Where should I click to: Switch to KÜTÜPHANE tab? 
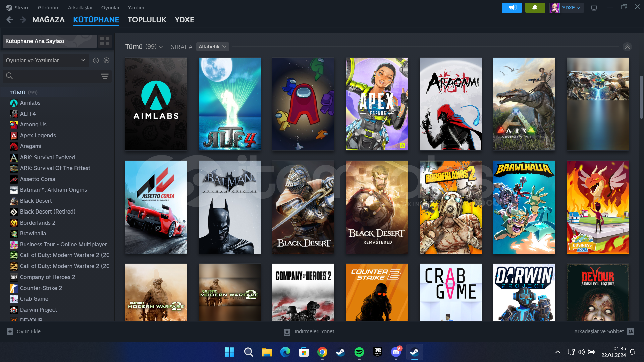point(96,20)
